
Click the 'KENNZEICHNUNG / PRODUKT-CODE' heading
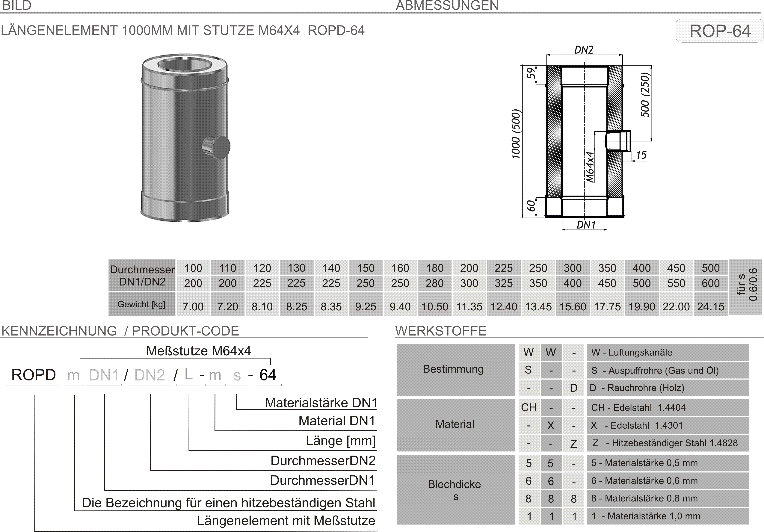click(120, 331)
